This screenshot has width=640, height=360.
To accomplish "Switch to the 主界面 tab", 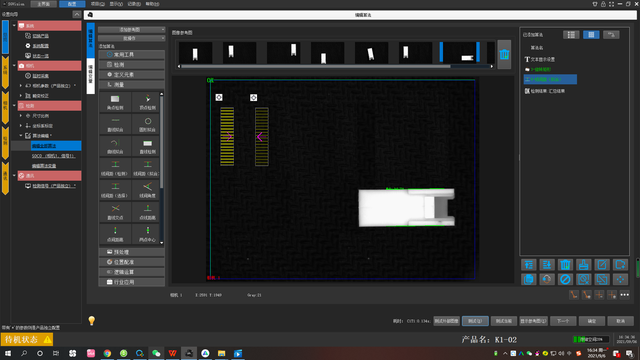I will 43,4.
